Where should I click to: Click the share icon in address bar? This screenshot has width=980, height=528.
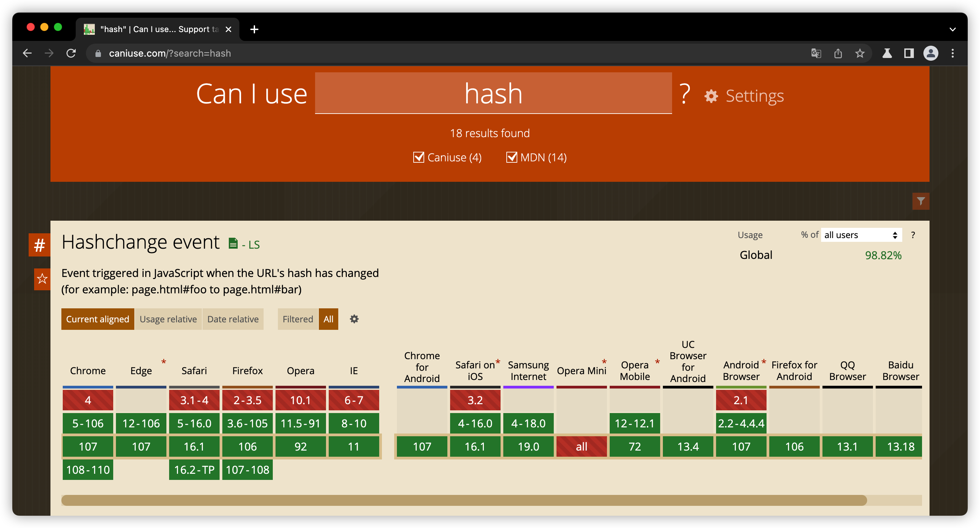coord(838,53)
